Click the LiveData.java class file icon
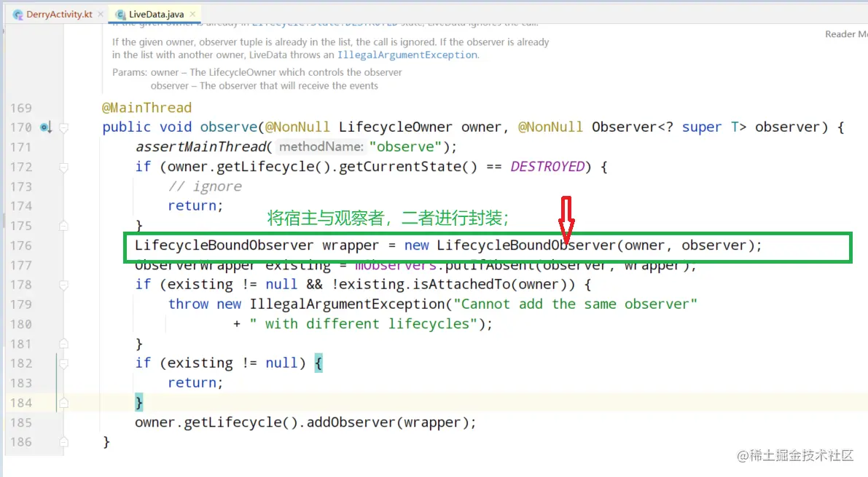 click(120, 15)
